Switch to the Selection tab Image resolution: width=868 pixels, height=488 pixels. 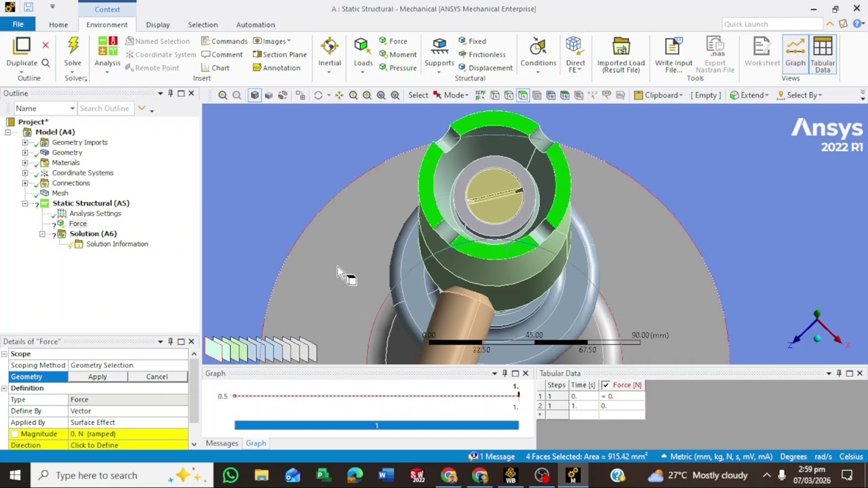pyautogui.click(x=203, y=24)
